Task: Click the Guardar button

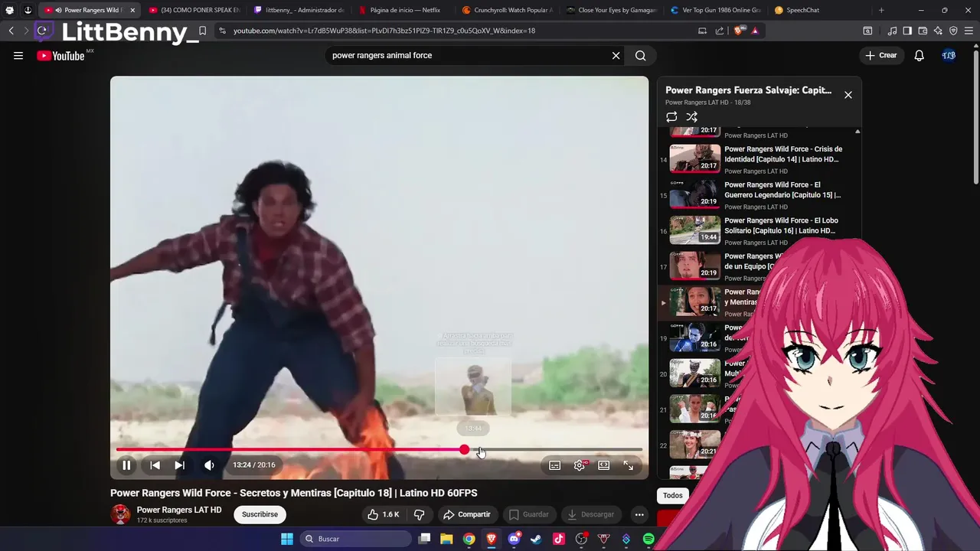Action: click(529, 514)
